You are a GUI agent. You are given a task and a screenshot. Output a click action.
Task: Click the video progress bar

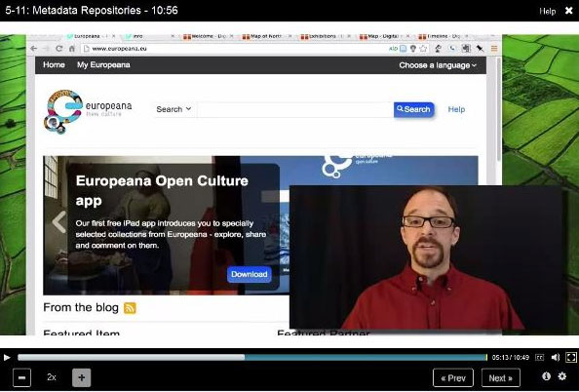pos(252,357)
